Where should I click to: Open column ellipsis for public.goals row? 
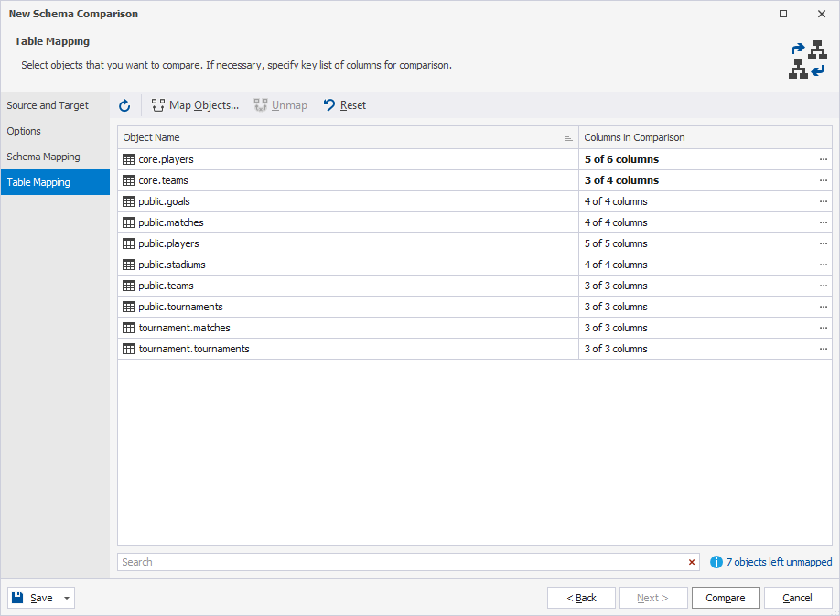pos(824,201)
